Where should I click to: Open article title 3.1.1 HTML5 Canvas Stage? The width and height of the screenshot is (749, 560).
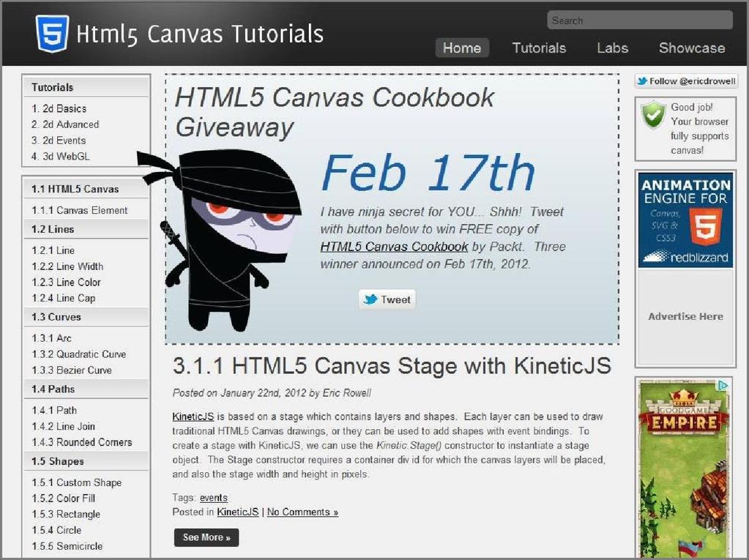[392, 366]
